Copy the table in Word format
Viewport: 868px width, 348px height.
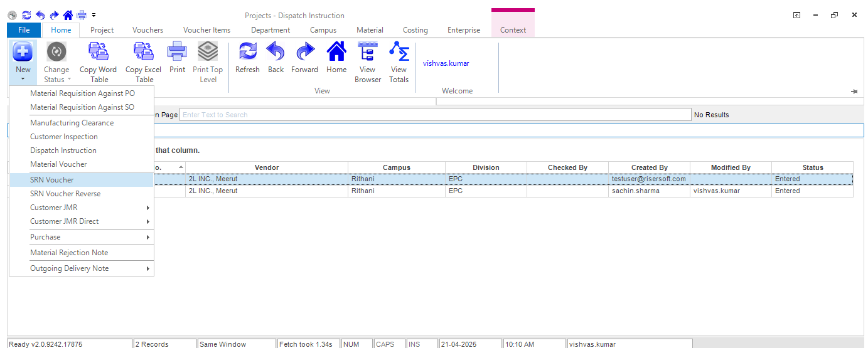98,62
